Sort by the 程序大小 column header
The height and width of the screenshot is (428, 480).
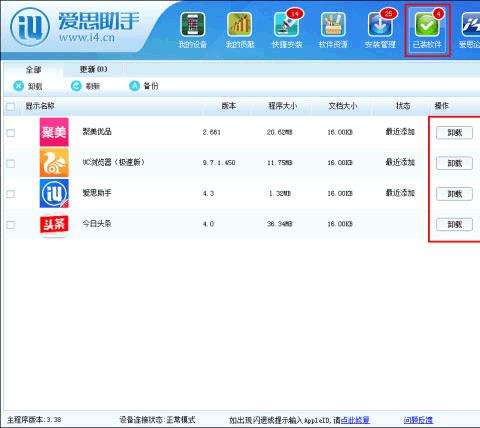(283, 106)
